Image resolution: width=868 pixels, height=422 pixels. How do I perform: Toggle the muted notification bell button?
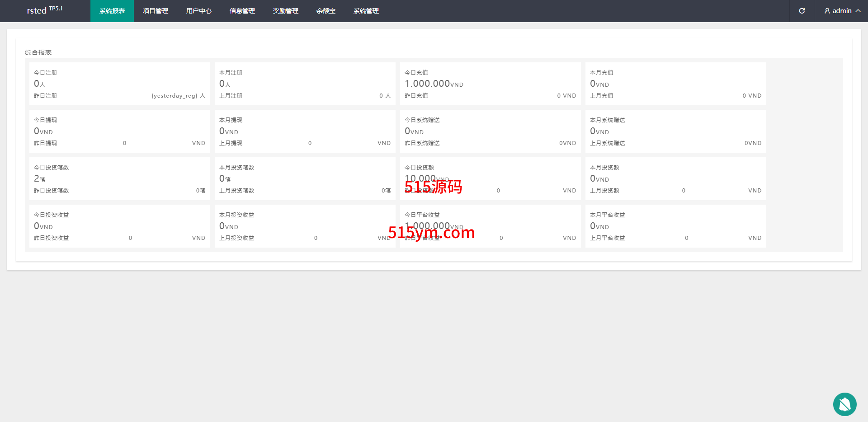(x=844, y=404)
